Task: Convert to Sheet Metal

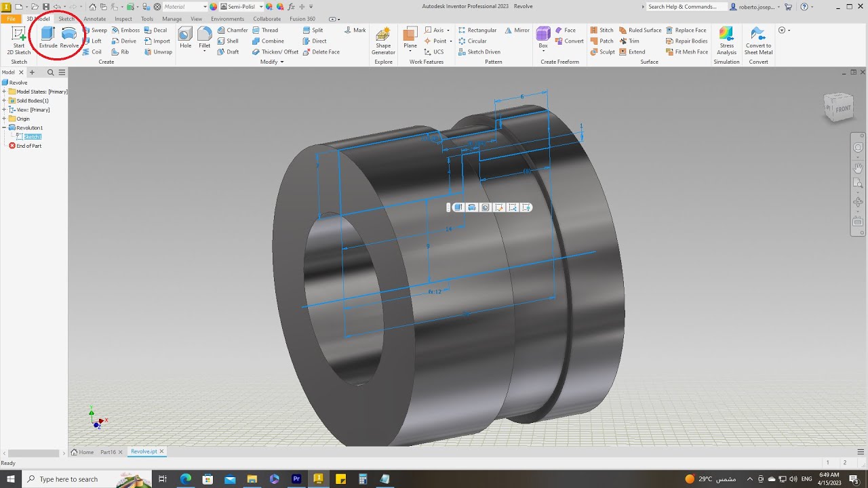Action: pos(758,41)
